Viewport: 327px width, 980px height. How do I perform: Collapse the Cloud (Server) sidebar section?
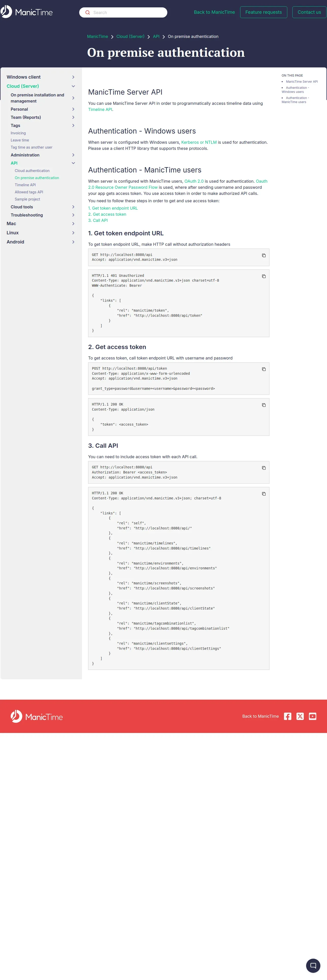[73, 86]
